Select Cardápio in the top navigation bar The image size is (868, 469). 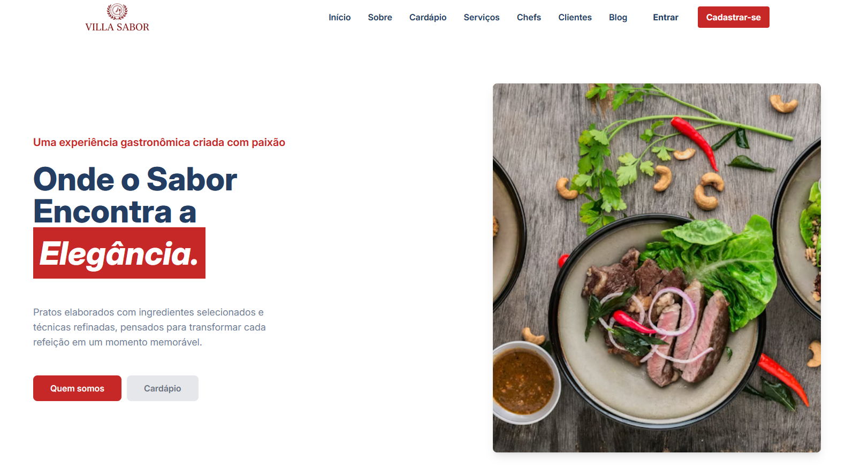(428, 17)
